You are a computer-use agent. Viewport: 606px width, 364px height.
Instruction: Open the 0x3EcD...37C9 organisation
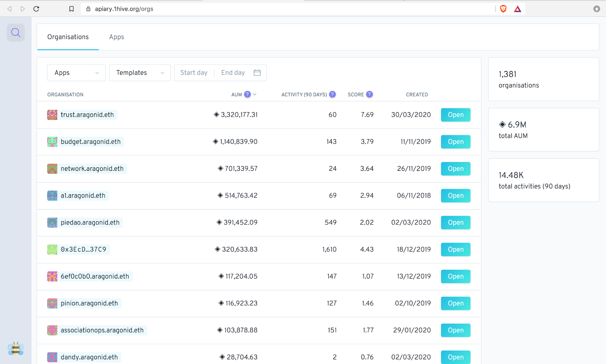click(x=456, y=249)
